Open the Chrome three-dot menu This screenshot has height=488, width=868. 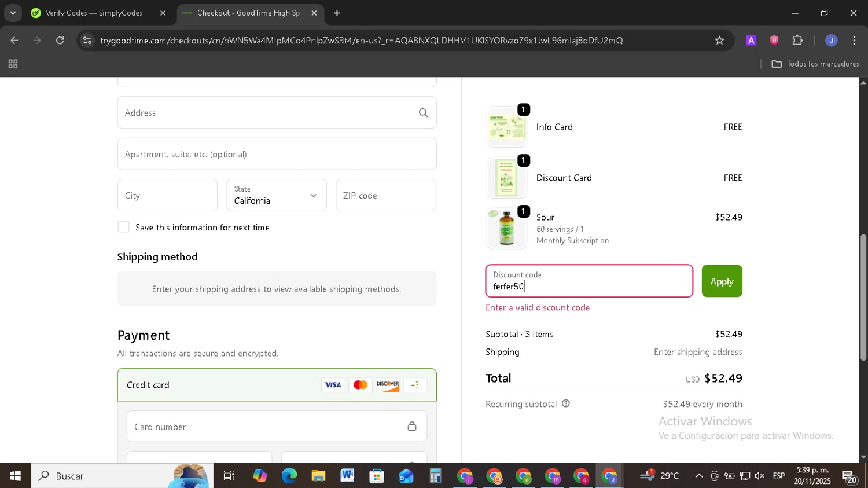click(x=854, y=41)
